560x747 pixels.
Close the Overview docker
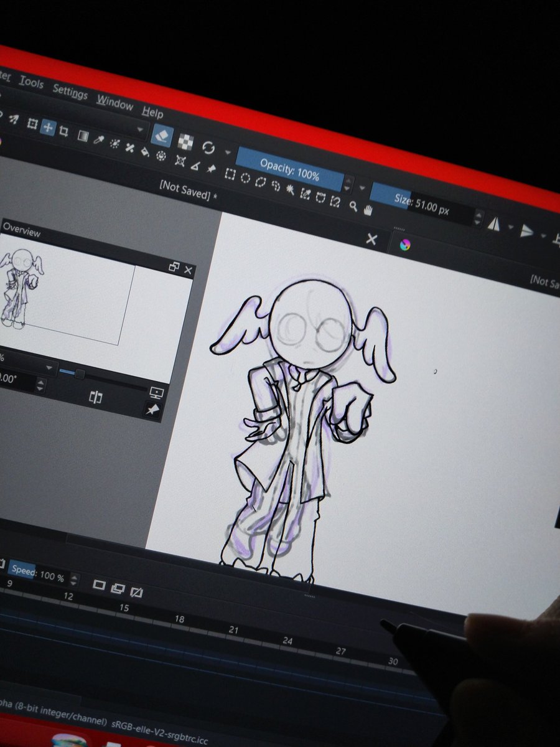pos(188,271)
